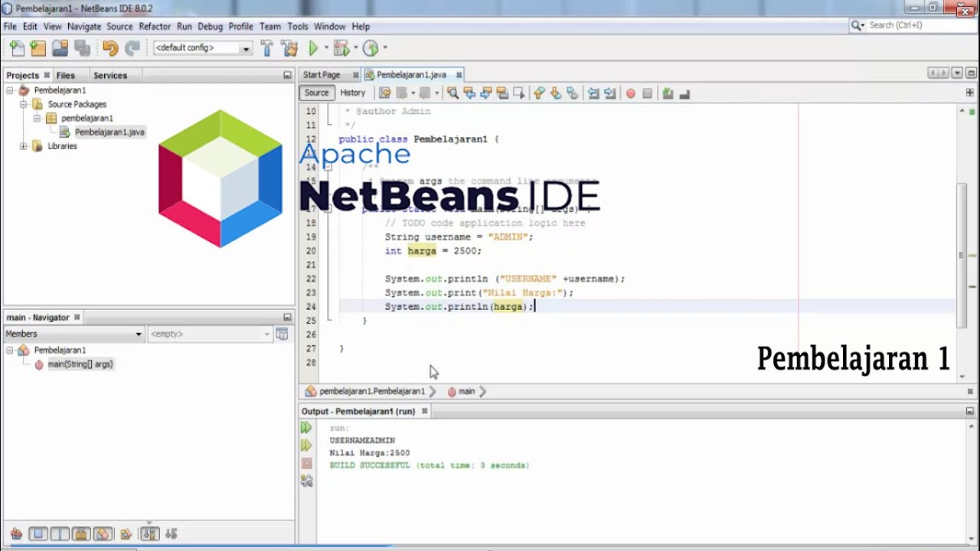Open the Members dropdown in Navigator
980x551 pixels.
pos(73,334)
